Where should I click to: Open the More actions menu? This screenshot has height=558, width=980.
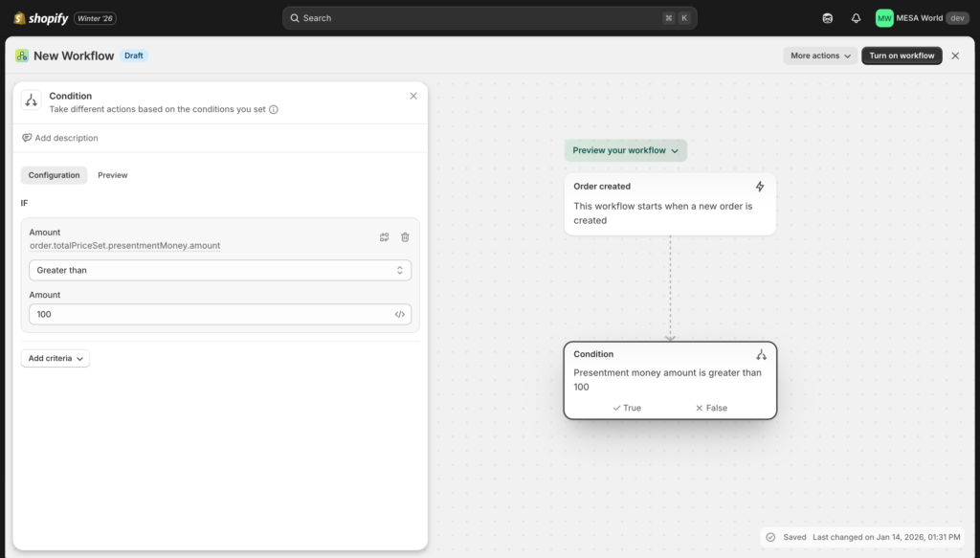(x=818, y=55)
